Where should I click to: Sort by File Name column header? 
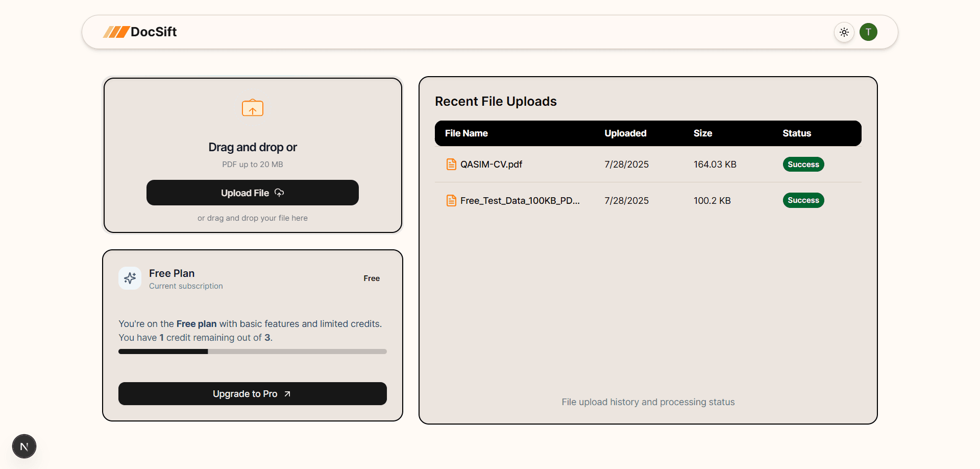(466, 133)
